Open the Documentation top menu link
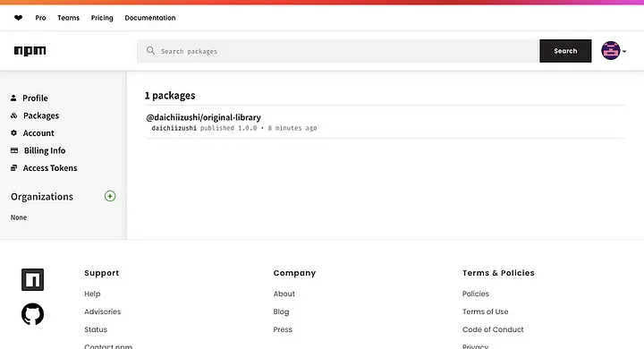 (150, 18)
